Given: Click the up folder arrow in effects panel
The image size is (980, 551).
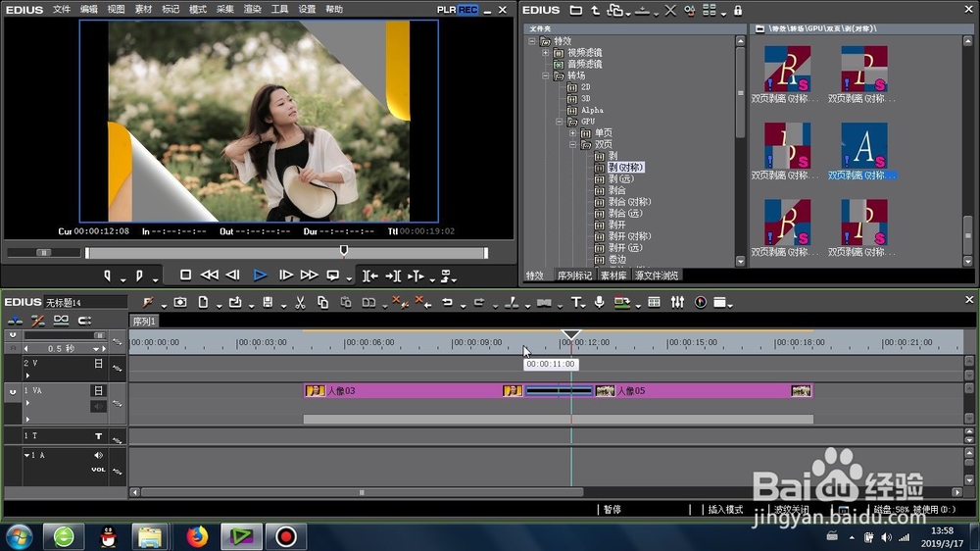Looking at the screenshot, I should pos(595,11).
